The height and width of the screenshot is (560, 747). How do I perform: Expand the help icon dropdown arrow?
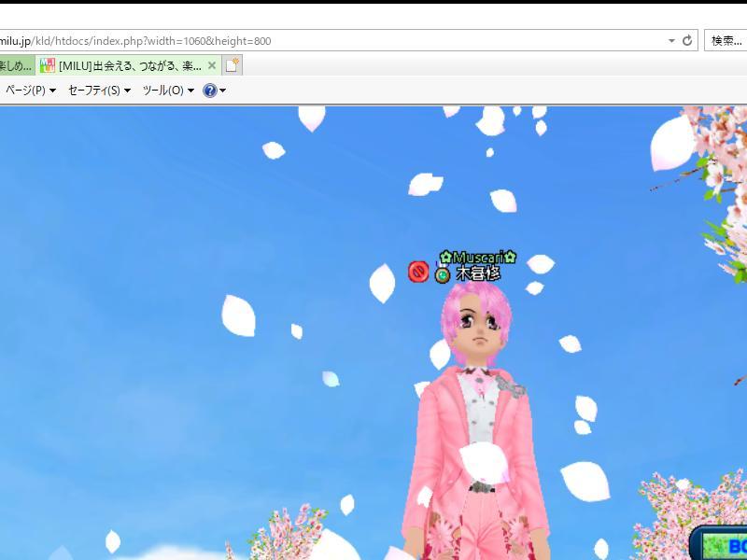[222, 91]
